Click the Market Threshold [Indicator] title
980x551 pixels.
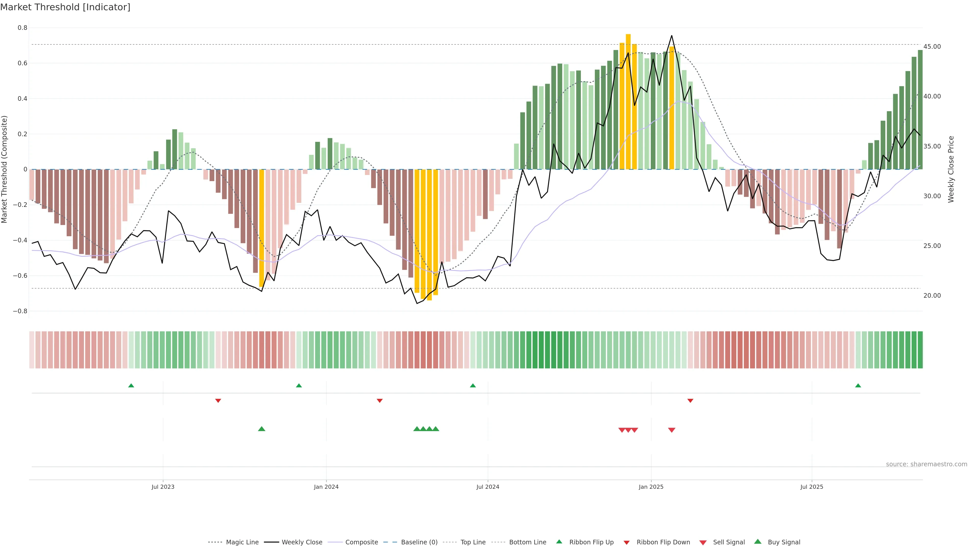point(65,7)
